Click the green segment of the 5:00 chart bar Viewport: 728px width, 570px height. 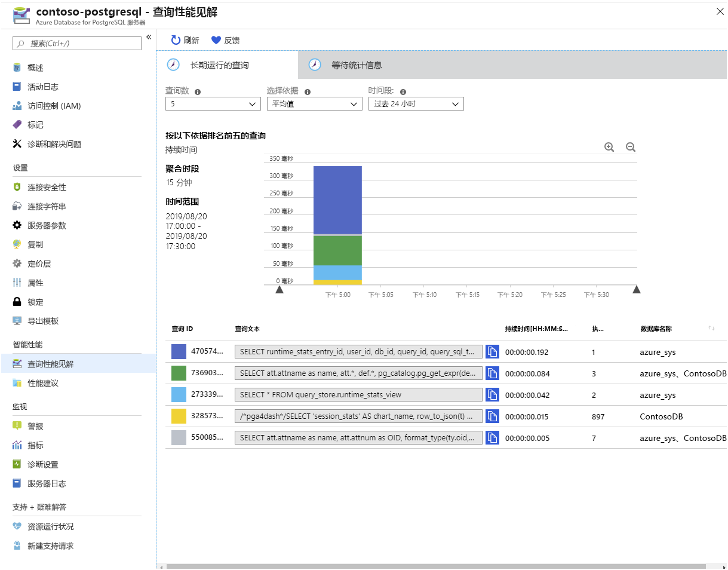pos(337,251)
